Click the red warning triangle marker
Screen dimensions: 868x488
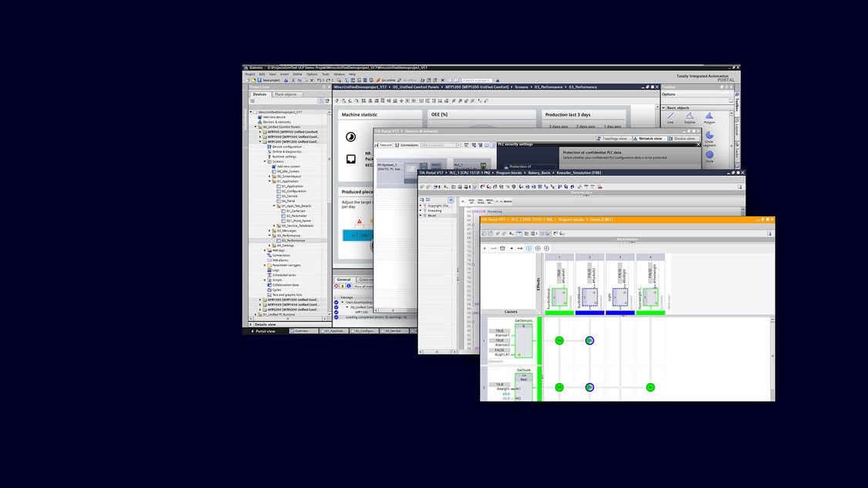pos(360,222)
